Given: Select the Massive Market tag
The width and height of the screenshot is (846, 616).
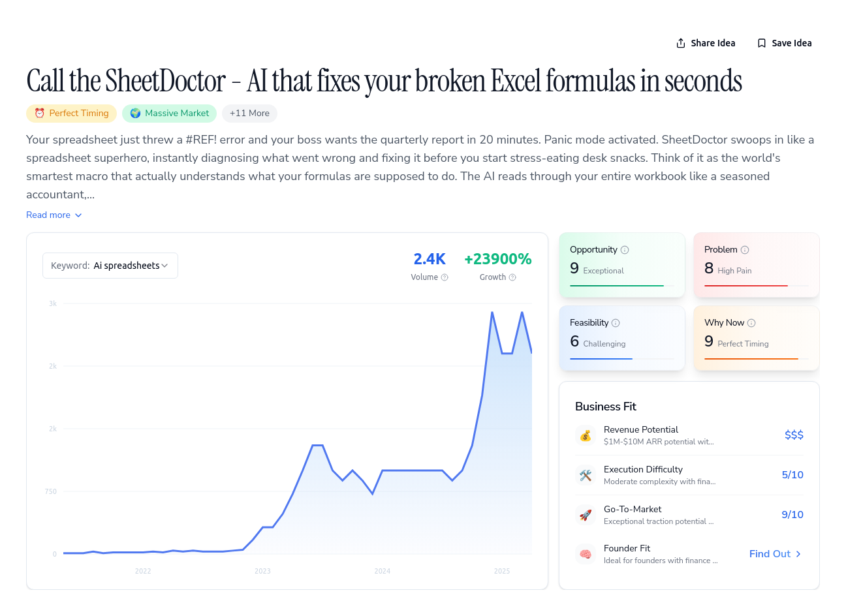Looking at the screenshot, I should pos(169,114).
